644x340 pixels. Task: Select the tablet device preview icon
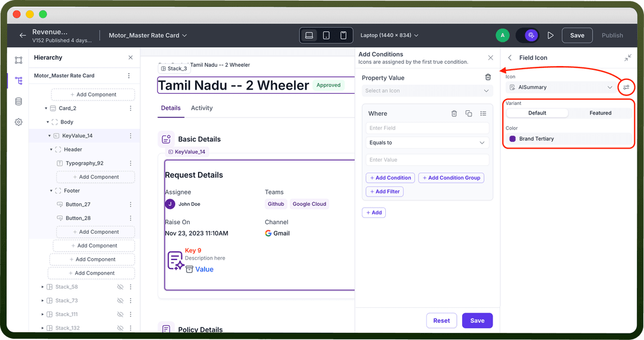(x=326, y=35)
